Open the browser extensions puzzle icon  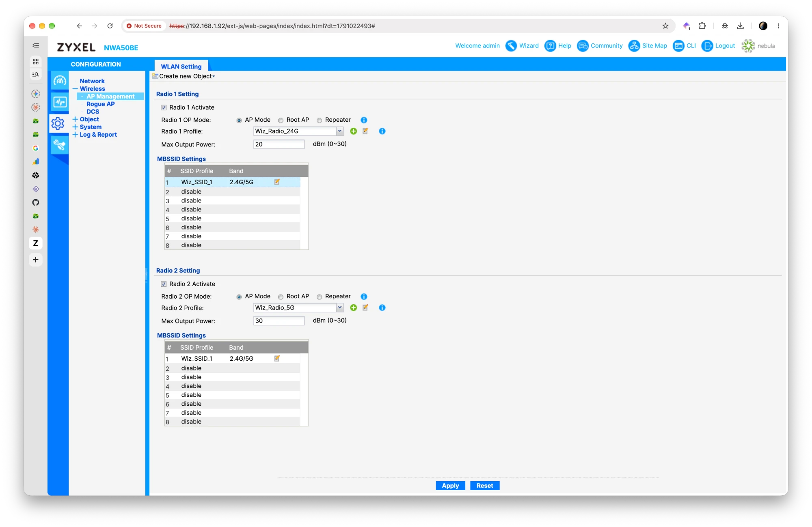702,26
